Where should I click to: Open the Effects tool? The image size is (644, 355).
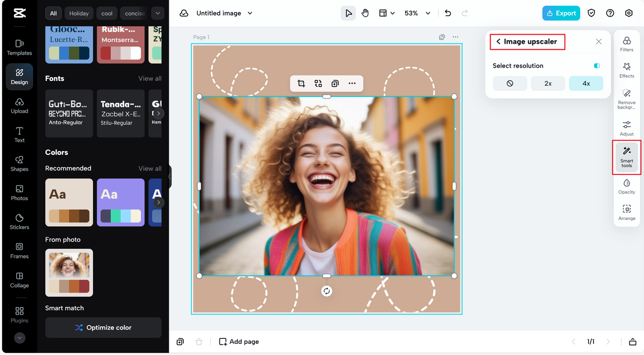click(627, 70)
